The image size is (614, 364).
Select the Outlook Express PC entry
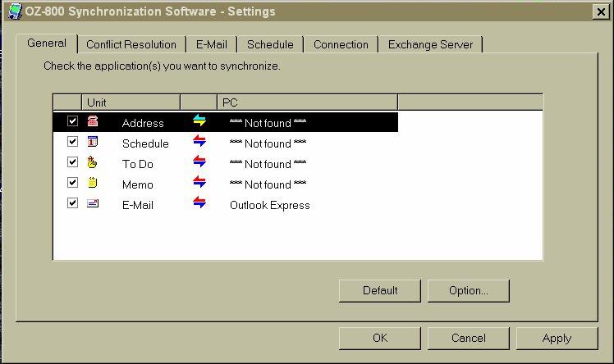[x=269, y=205]
